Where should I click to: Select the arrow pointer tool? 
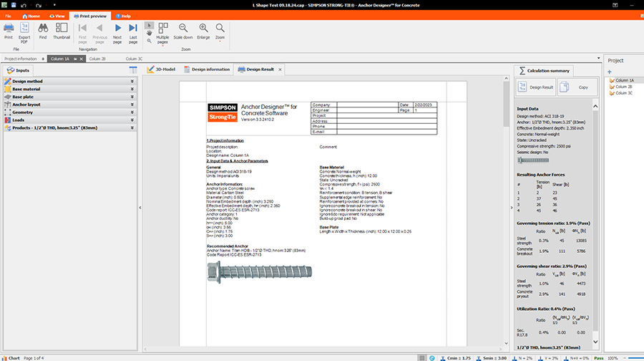coord(149,26)
